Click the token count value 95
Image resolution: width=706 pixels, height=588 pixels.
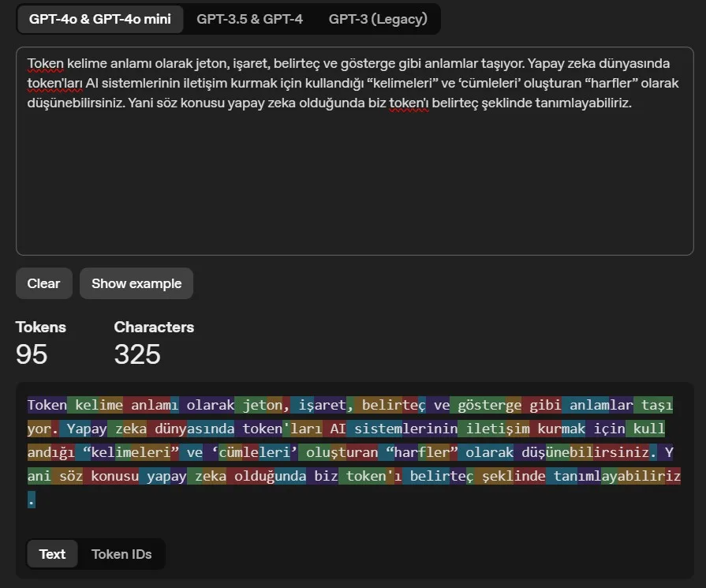click(x=32, y=354)
